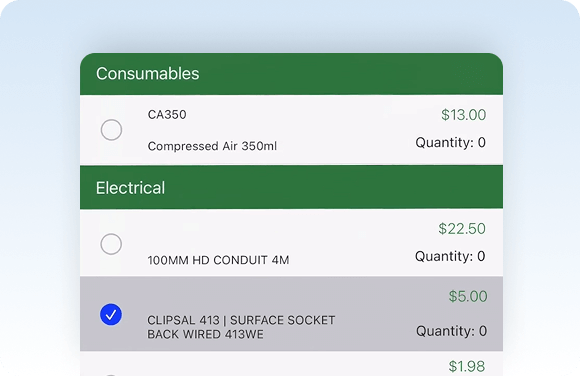Viewport: 580px width, 391px height.
Task: Click the $22.50 conduit price
Action: (462, 229)
